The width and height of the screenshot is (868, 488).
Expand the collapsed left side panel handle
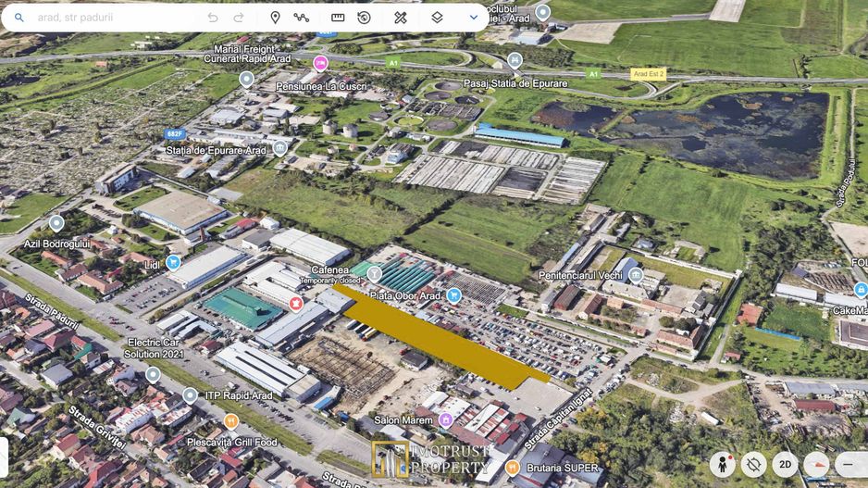tap(4, 457)
